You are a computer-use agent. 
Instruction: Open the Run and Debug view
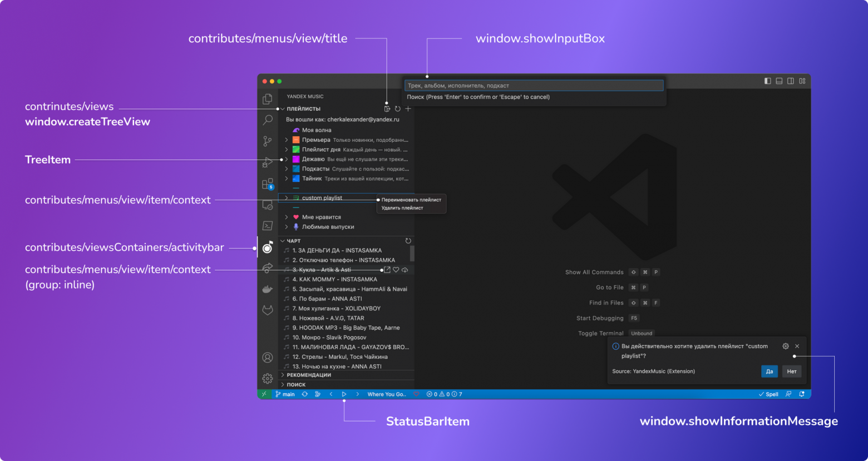coord(268,162)
